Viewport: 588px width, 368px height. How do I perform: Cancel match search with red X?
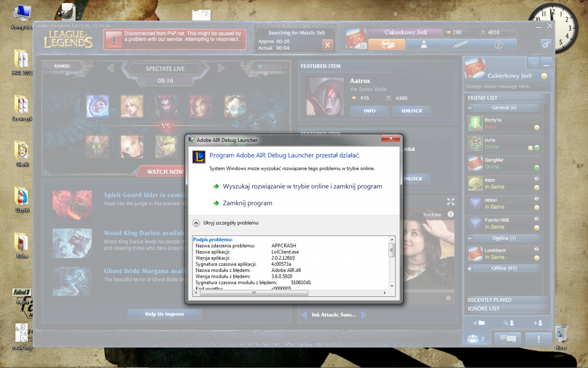tap(328, 45)
